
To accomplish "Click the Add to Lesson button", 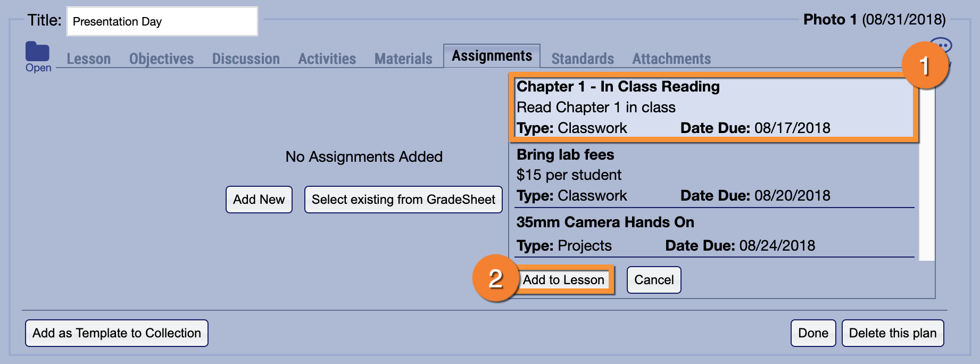I will click(563, 280).
